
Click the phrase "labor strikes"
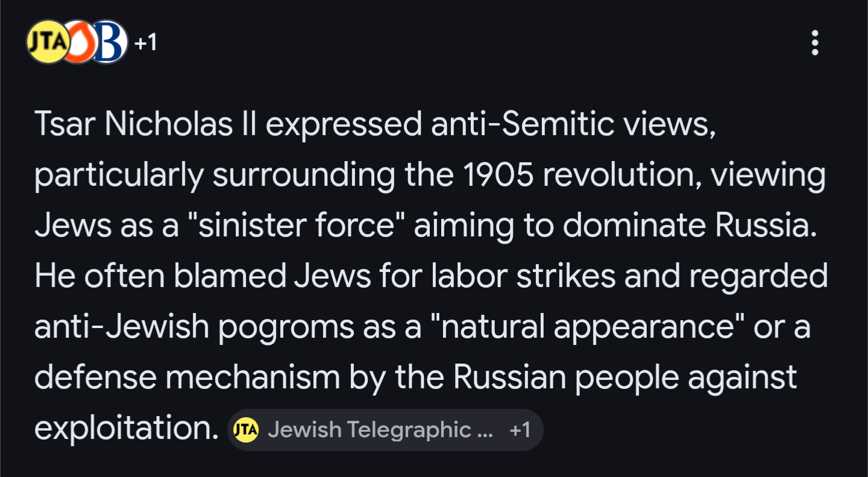(x=523, y=276)
